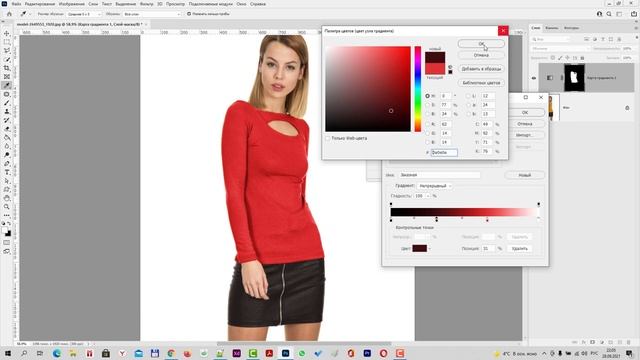Screen dimensions: 640x360
Task: Confirm color picker with OK button
Action: pyautogui.click(x=481, y=44)
